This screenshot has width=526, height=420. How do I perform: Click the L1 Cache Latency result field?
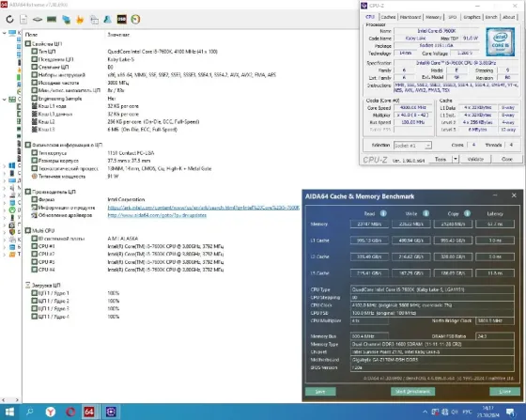coord(495,241)
